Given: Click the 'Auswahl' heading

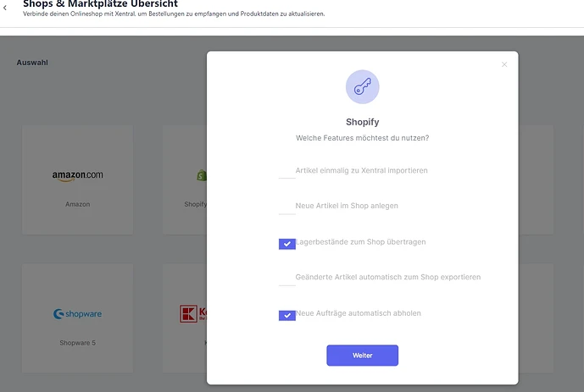Looking at the screenshot, I should tap(32, 63).
